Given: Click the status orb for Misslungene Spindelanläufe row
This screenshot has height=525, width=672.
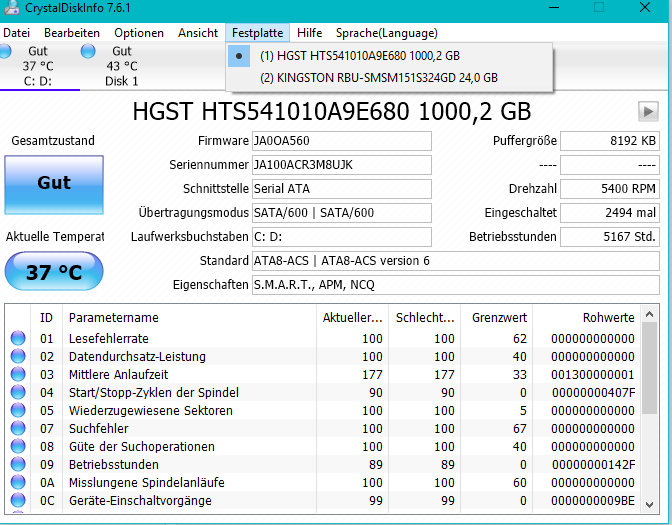Looking at the screenshot, I should pos(18,482).
